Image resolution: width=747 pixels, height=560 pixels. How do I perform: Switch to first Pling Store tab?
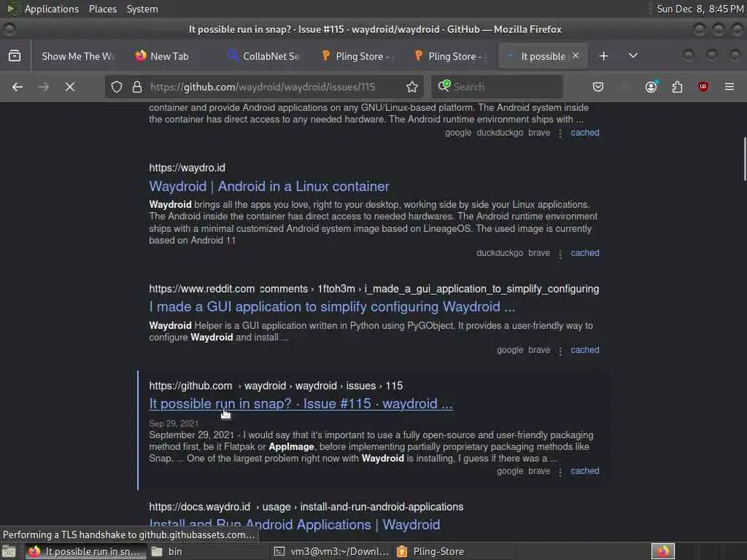point(356,56)
